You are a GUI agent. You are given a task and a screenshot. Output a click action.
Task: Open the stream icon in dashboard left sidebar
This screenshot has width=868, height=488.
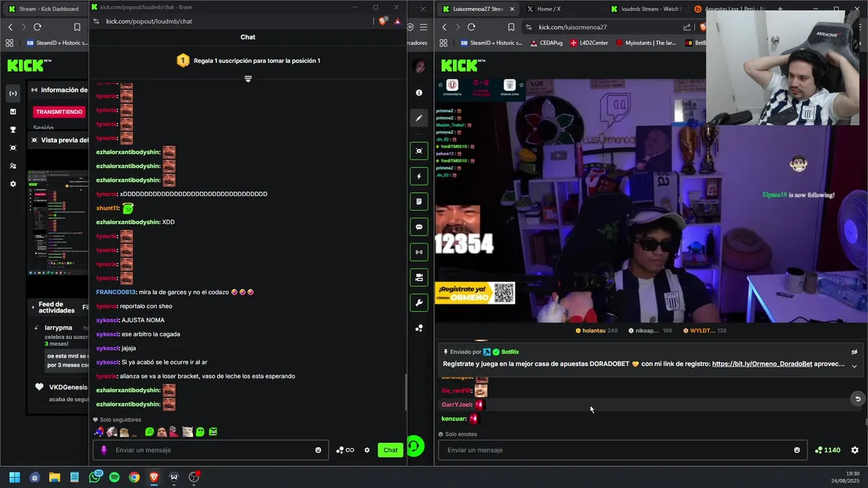tap(13, 94)
